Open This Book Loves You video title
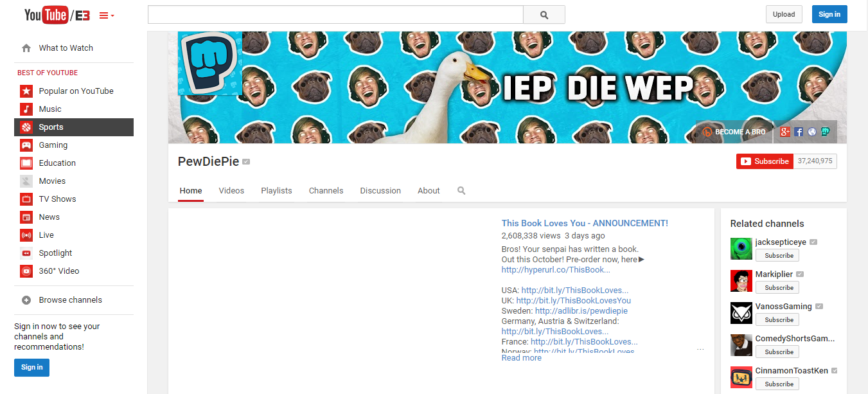 (x=585, y=223)
